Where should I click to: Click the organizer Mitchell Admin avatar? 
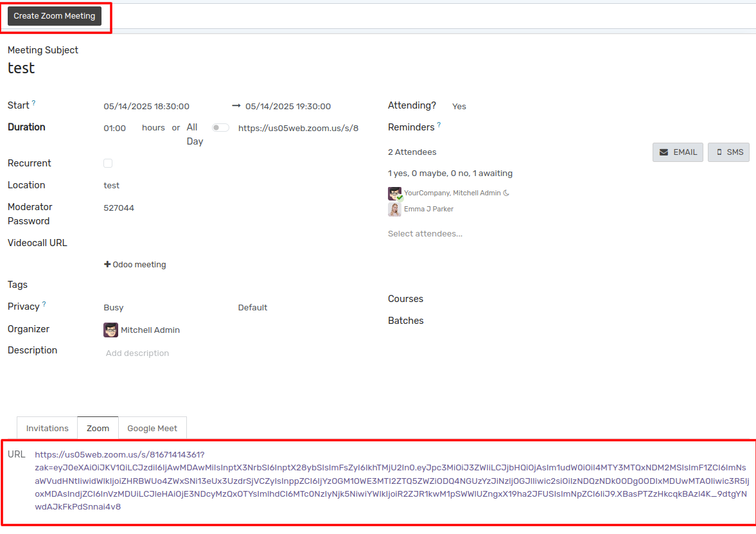click(x=110, y=330)
